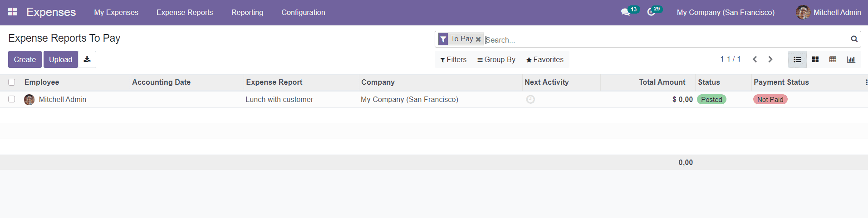Screen dimensions: 868x218
Task: Open the Group By dropdown
Action: (x=496, y=59)
